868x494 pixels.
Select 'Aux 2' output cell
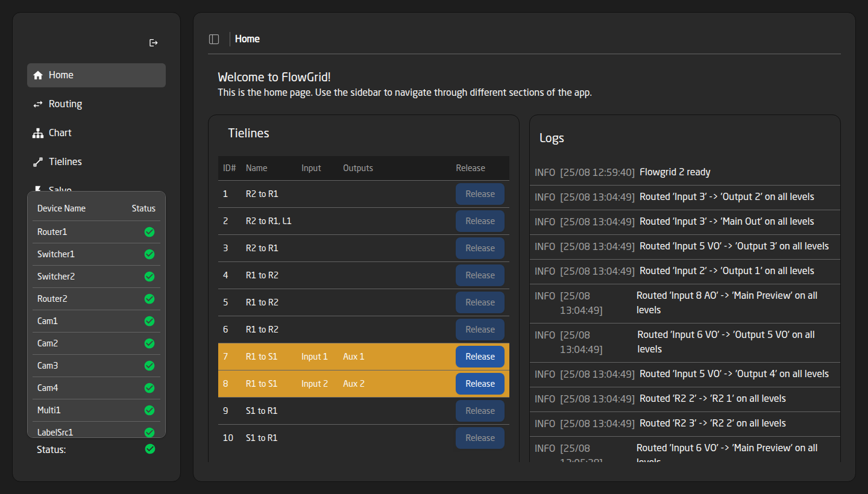[x=354, y=384]
